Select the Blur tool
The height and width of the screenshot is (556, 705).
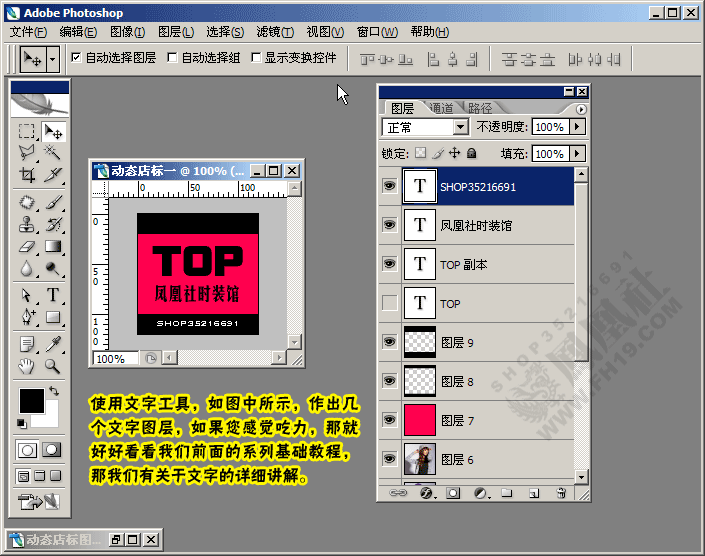pos(27,268)
